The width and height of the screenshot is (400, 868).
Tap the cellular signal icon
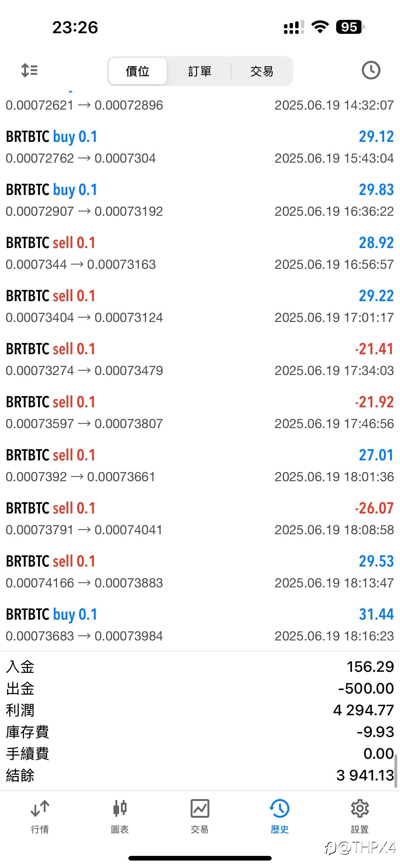[x=294, y=27]
